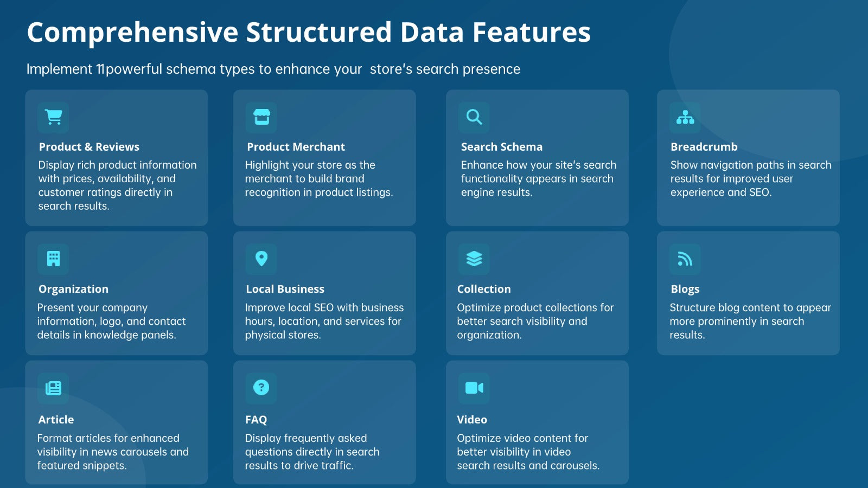Image resolution: width=868 pixels, height=488 pixels.
Task: Select the map pin Local Business icon
Action: point(261,259)
